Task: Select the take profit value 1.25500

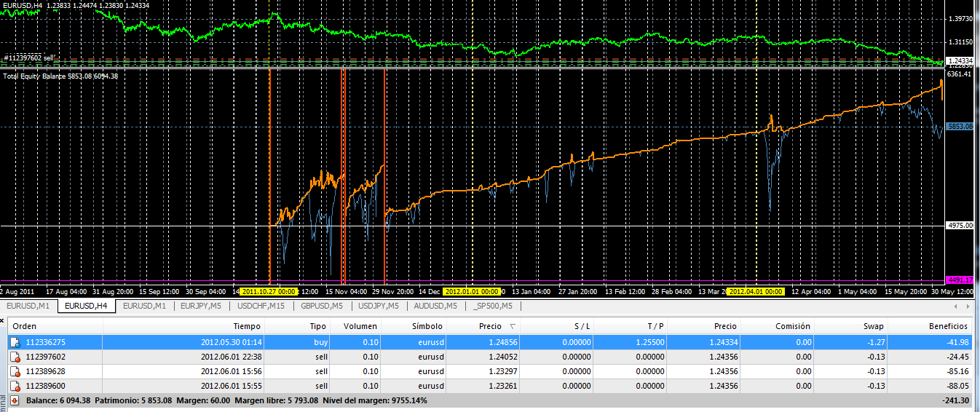Action: [649, 342]
